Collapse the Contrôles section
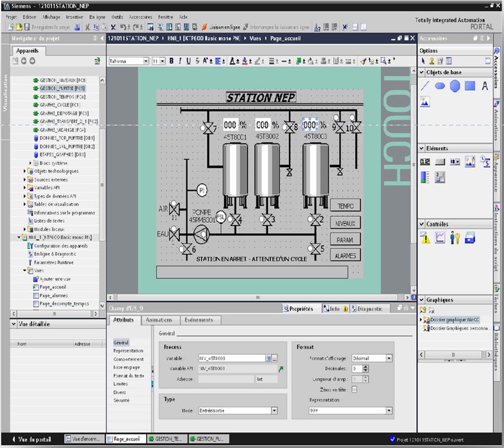 [x=422, y=224]
